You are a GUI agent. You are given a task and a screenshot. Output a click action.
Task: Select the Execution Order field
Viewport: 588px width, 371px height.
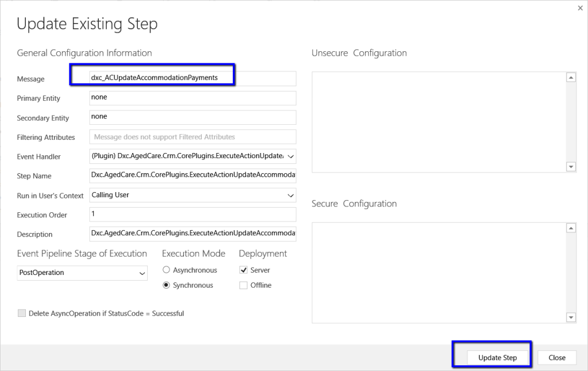[193, 215]
